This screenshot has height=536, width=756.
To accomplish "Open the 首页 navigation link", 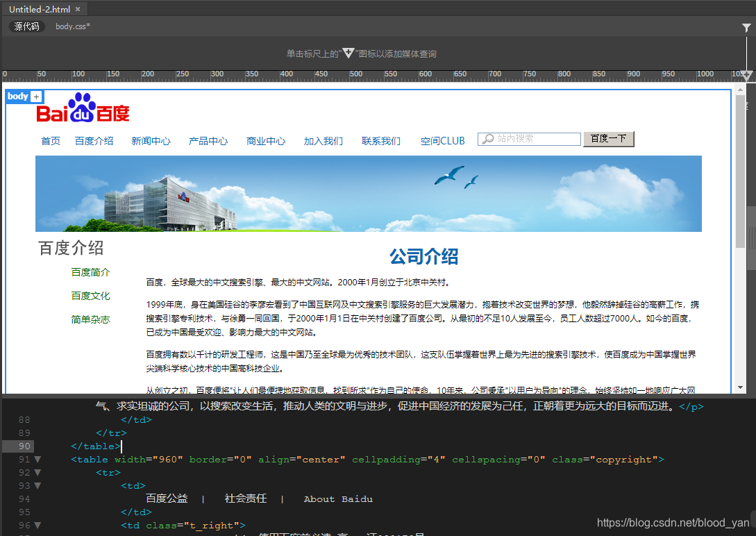I will click(x=51, y=141).
